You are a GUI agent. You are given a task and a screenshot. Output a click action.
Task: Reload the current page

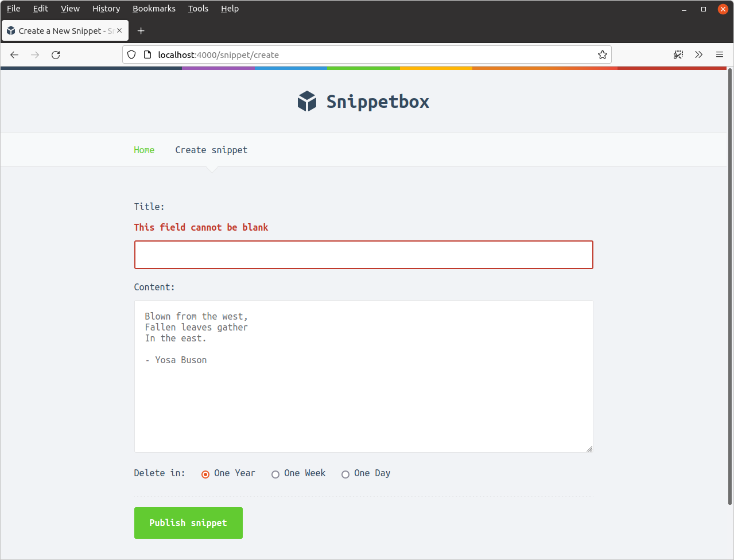pyautogui.click(x=56, y=55)
